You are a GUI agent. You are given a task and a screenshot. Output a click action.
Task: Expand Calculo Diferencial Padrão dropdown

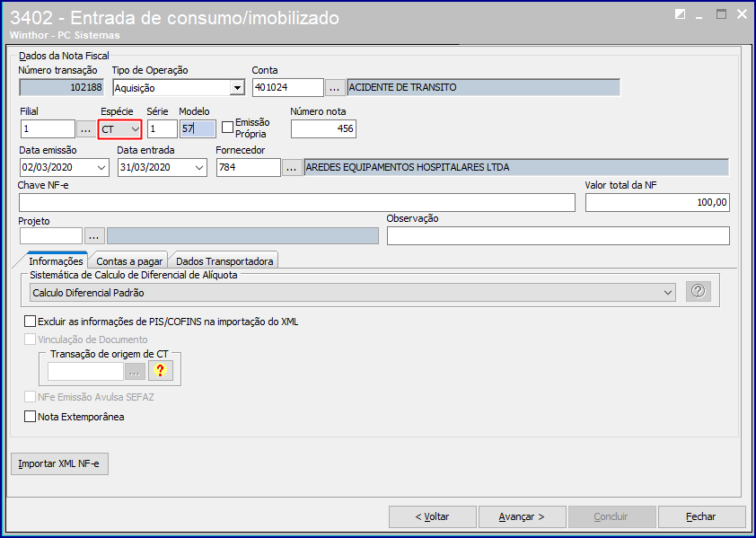[x=668, y=293]
